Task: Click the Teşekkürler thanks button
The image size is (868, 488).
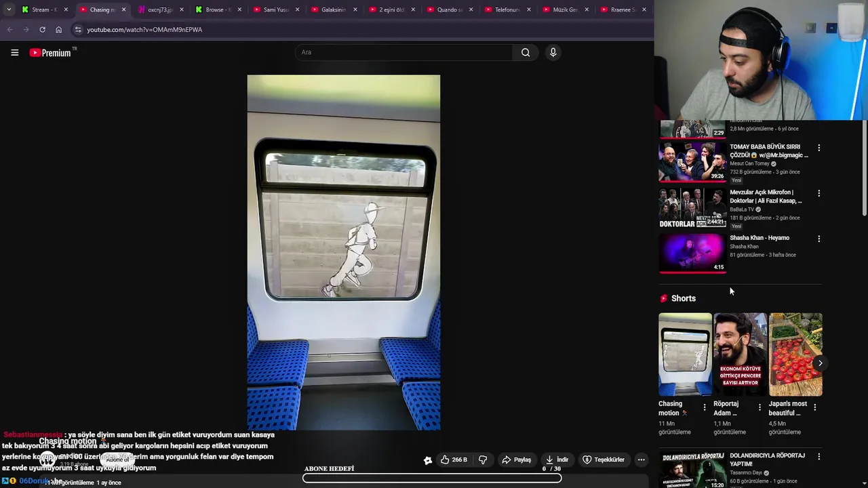Action: click(x=604, y=460)
